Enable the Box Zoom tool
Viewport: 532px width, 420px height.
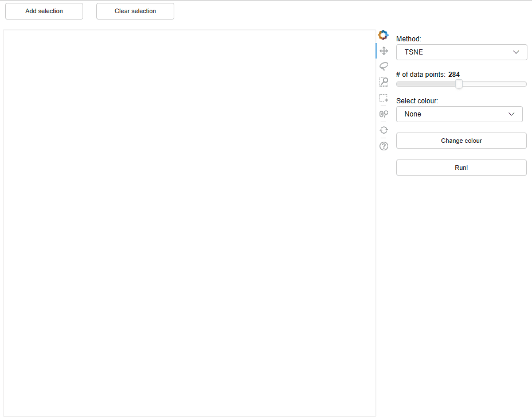click(x=384, y=81)
